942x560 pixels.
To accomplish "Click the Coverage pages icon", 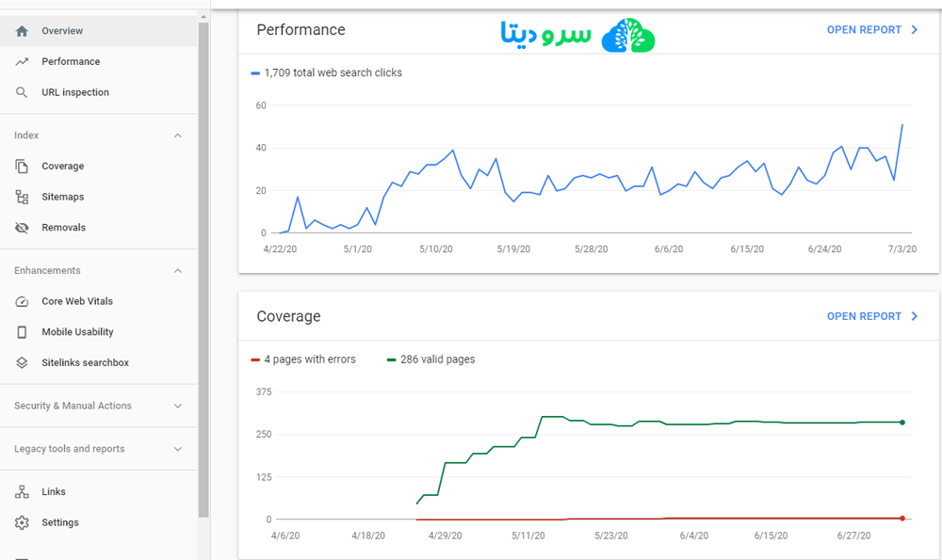I will click(20, 166).
